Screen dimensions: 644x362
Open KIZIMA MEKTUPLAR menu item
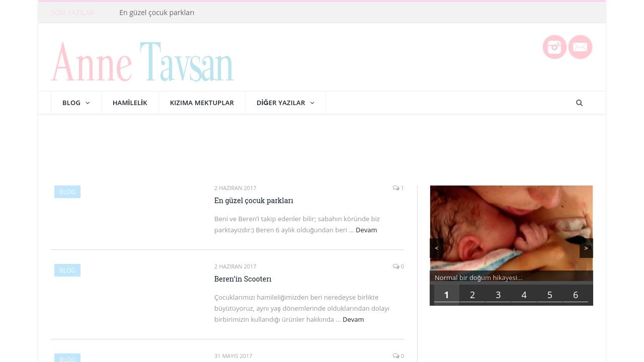click(202, 103)
